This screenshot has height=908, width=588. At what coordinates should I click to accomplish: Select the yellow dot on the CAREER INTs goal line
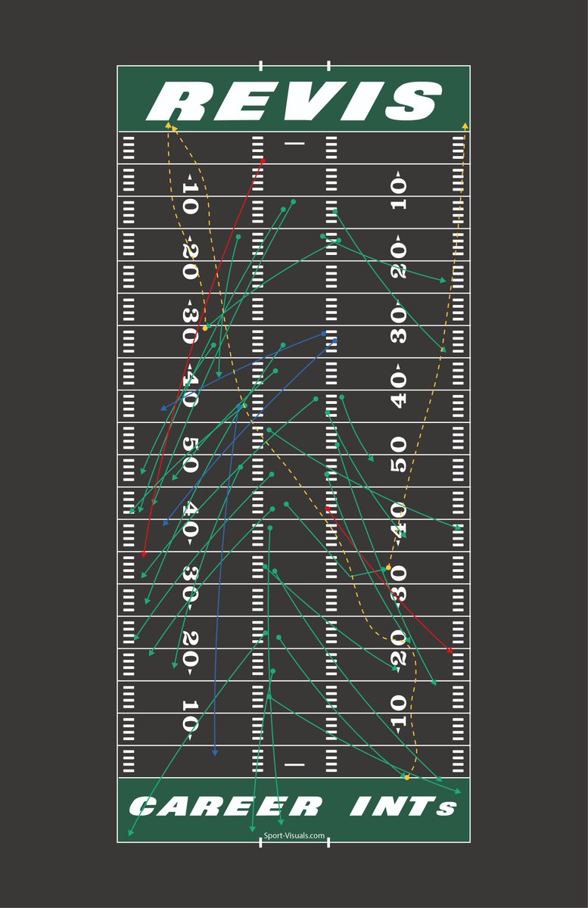(x=407, y=777)
